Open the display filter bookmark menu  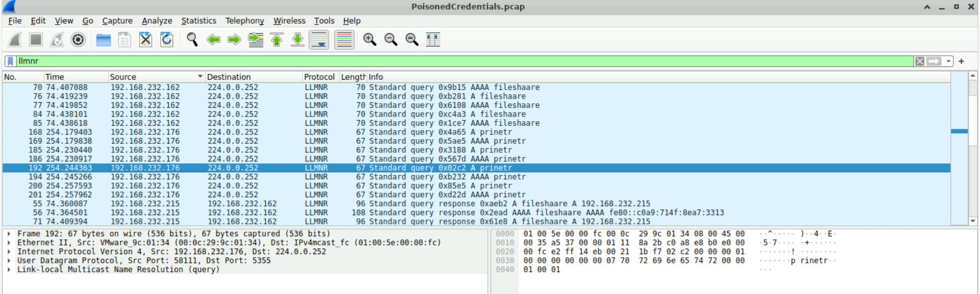pyautogui.click(x=10, y=61)
